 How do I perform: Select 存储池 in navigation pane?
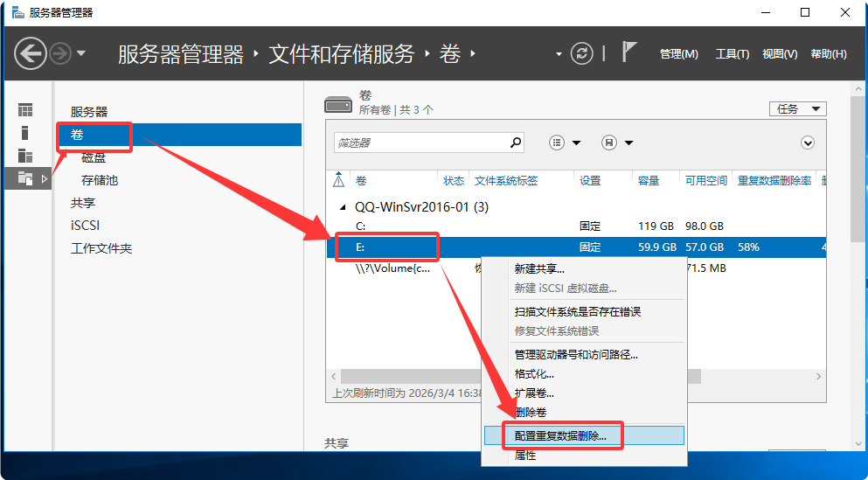pyautogui.click(x=100, y=180)
